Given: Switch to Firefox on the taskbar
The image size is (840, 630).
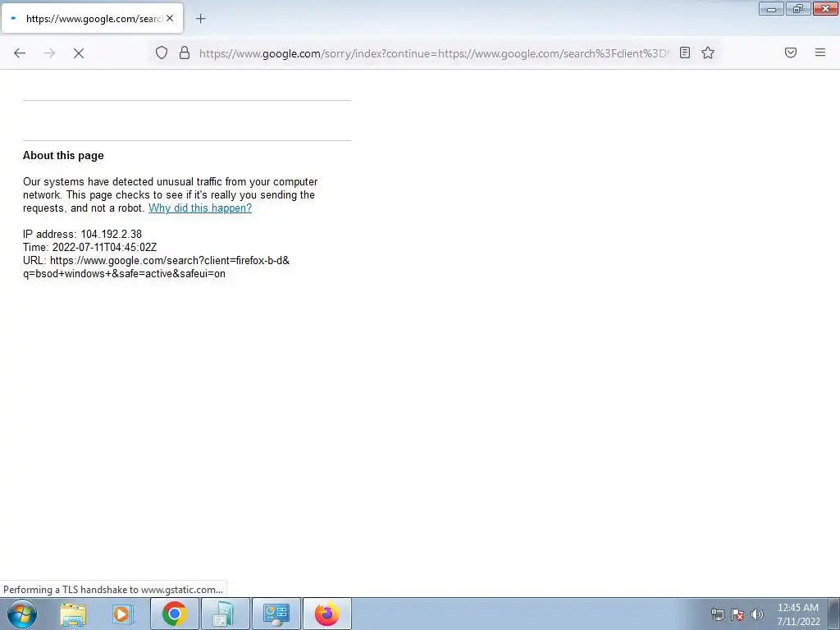Looking at the screenshot, I should [x=327, y=614].
